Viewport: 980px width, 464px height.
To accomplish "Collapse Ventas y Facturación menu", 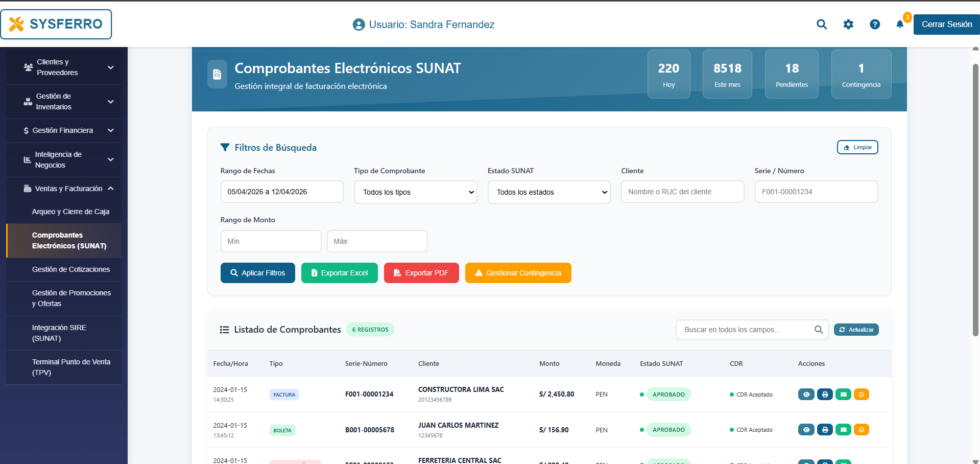I will [x=64, y=189].
